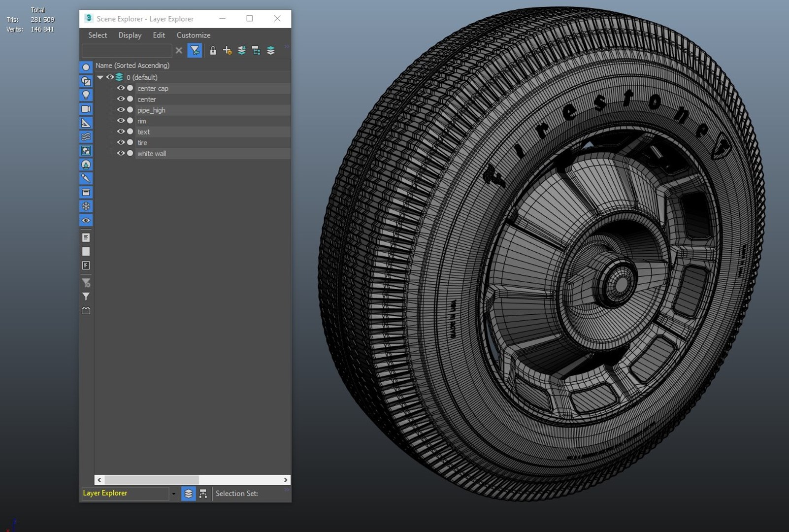The image size is (789, 532).
Task: Click the plain funnel filter icon in sidebar
Action: pos(86,297)
